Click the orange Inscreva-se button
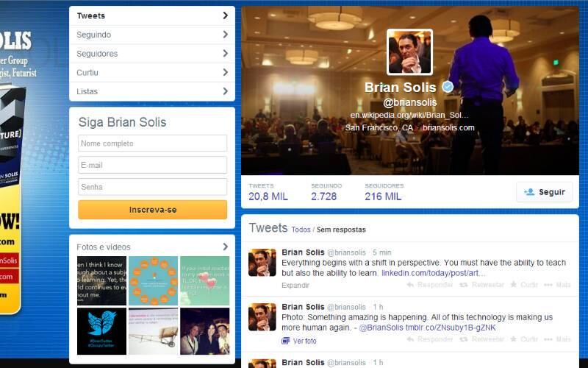 153,210
